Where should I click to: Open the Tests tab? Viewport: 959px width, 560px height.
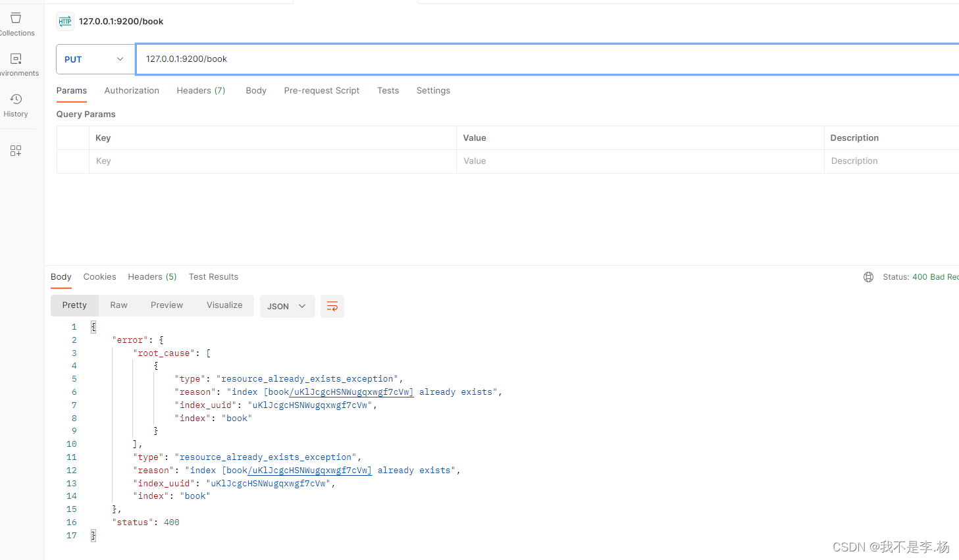pyautogui.click(x=388, y=91)
